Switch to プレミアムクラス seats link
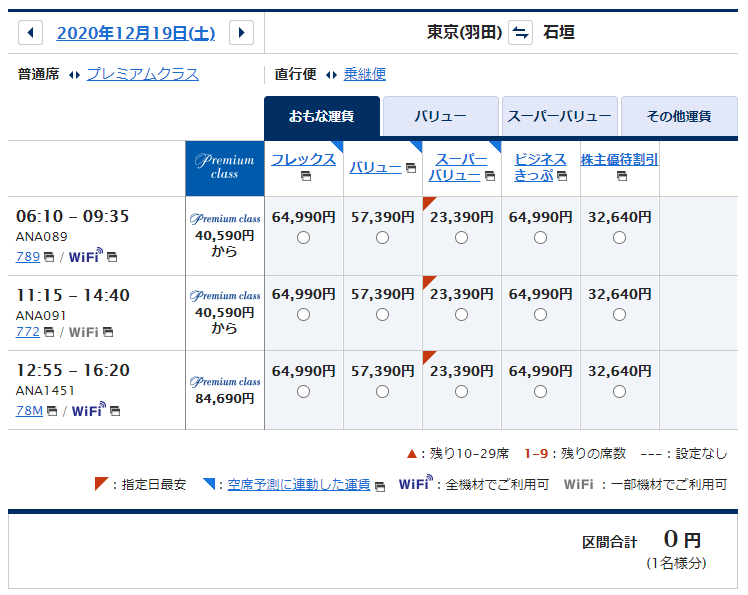This screenshot has height=595, width=748. click(143, 74)
